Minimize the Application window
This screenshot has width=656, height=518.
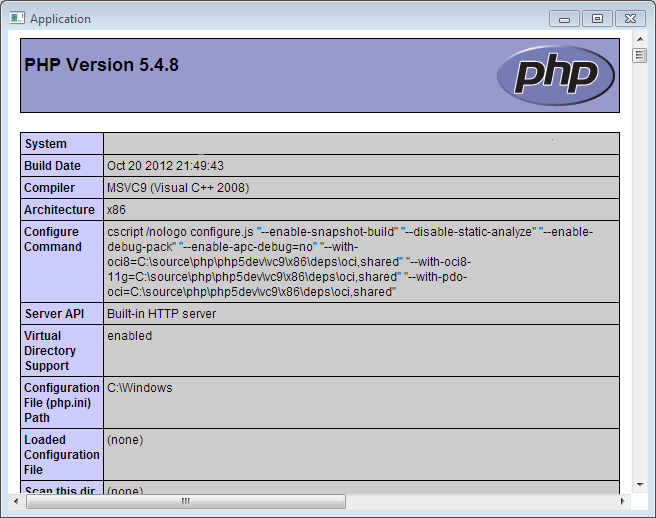pyautogui.click(x=565, y=18)
